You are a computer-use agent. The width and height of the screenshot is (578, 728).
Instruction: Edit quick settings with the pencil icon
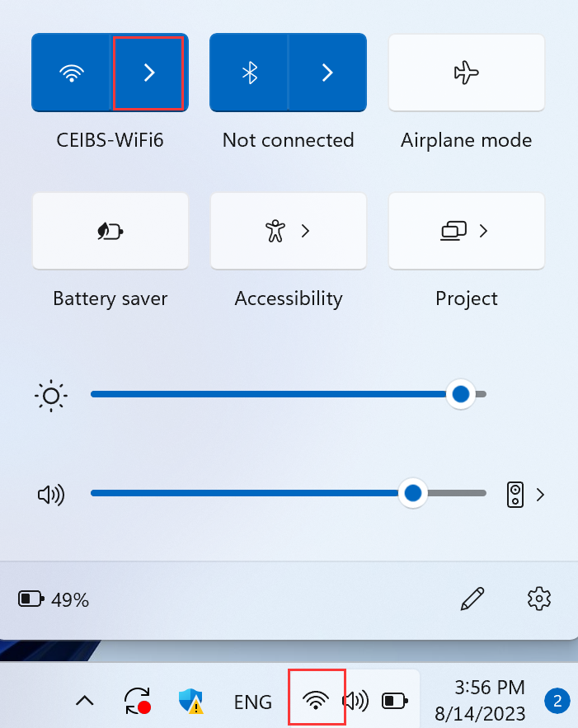click(472, 599)
